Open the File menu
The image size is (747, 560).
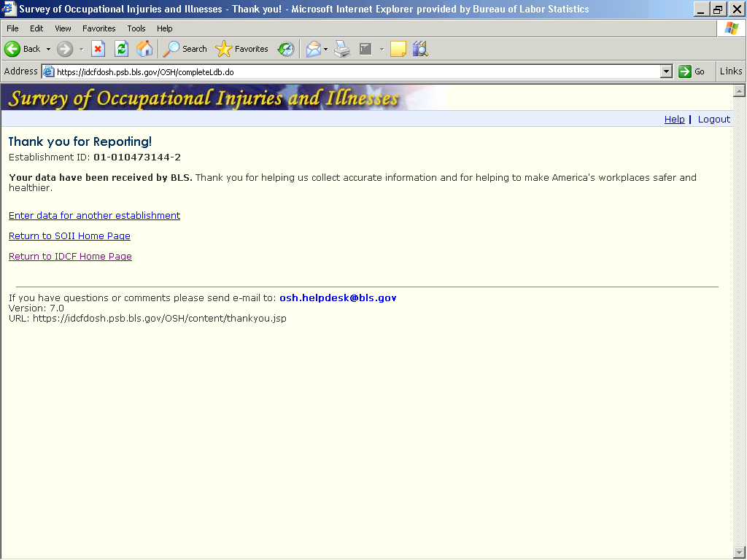point(12,28)
